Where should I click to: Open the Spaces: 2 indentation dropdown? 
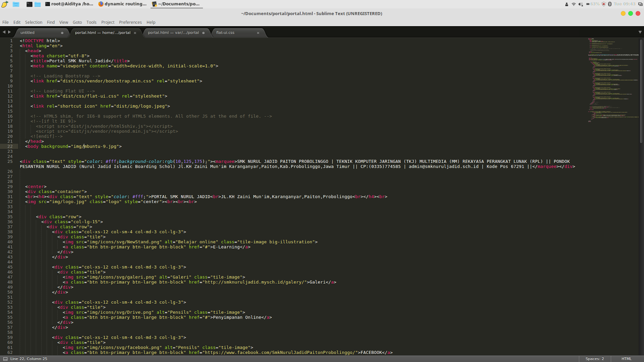[594, 358]
